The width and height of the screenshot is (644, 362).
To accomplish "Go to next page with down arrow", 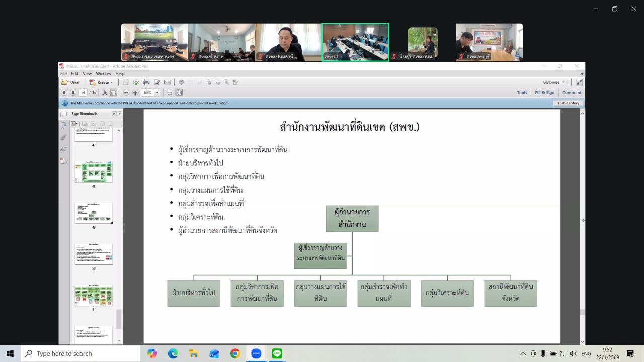I will click(73, 92).
